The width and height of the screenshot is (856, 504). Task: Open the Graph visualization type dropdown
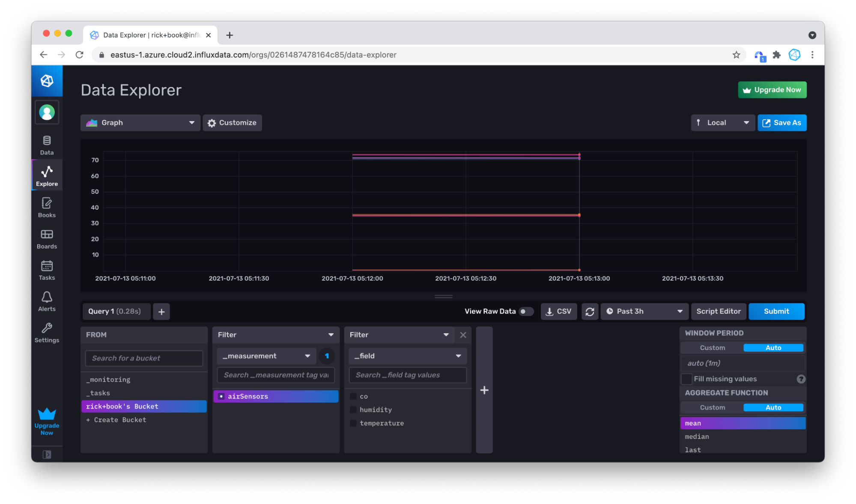point(140,123)
